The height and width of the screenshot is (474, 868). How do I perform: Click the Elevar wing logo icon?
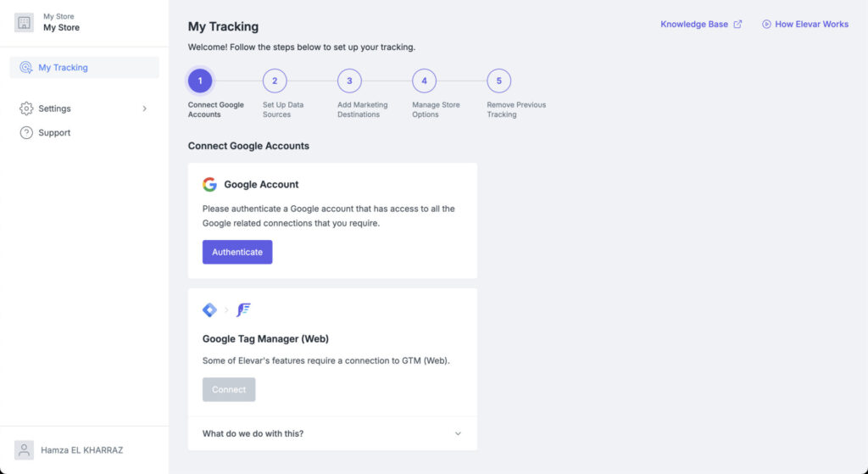point(243,310)
